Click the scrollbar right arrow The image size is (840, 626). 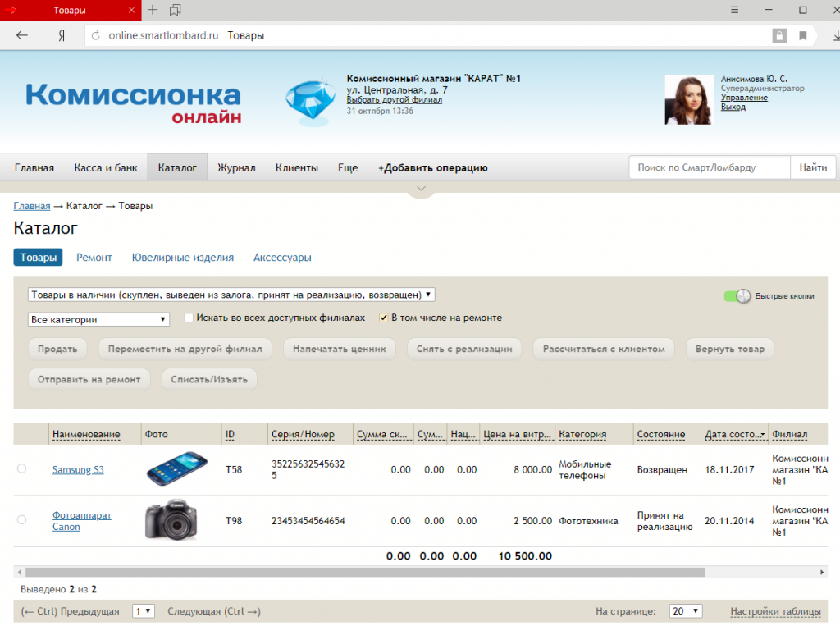pyautogui.click(x=822, y=572)
